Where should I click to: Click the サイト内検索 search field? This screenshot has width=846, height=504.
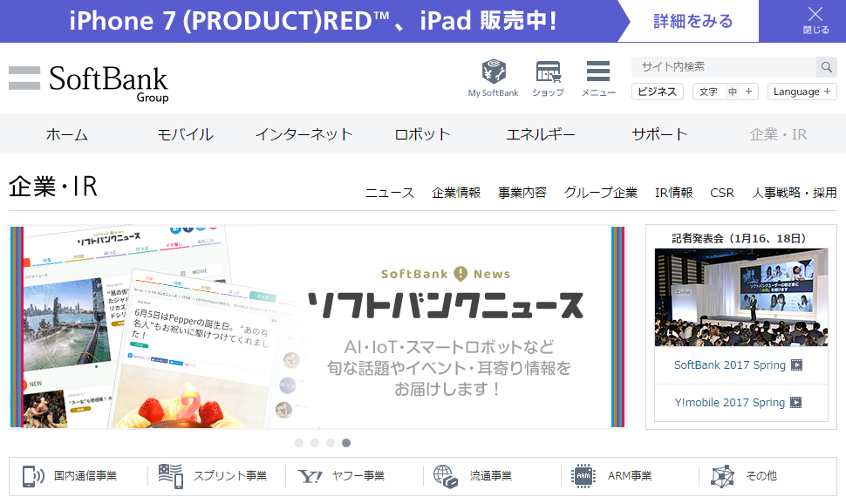[724, 67]
